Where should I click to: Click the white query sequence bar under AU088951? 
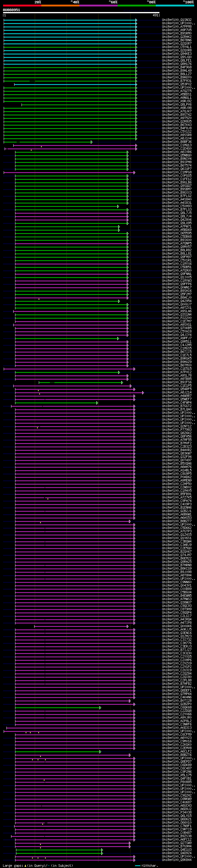[x=81, y=13]
